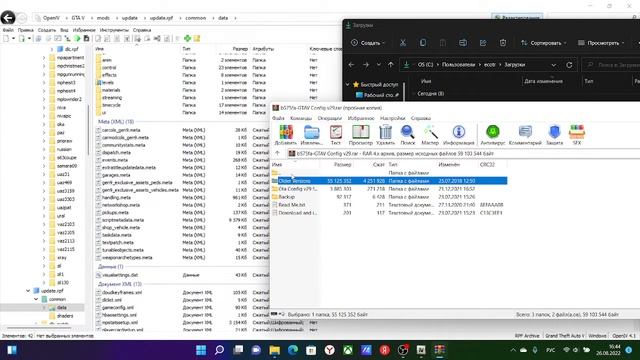The width and height of the screenshot is (640, 360).
Task: Select visualsettings.dat in OpenIV file list
Action: (120, 275)
